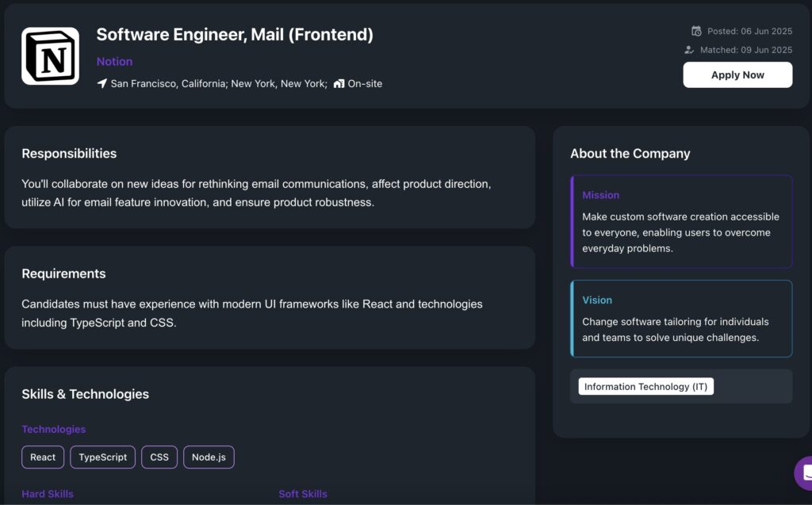Click the Information Technology (IT) tag
Image resolution: width=812 pixels, height=505 pixels.
[x=645, y=386]
